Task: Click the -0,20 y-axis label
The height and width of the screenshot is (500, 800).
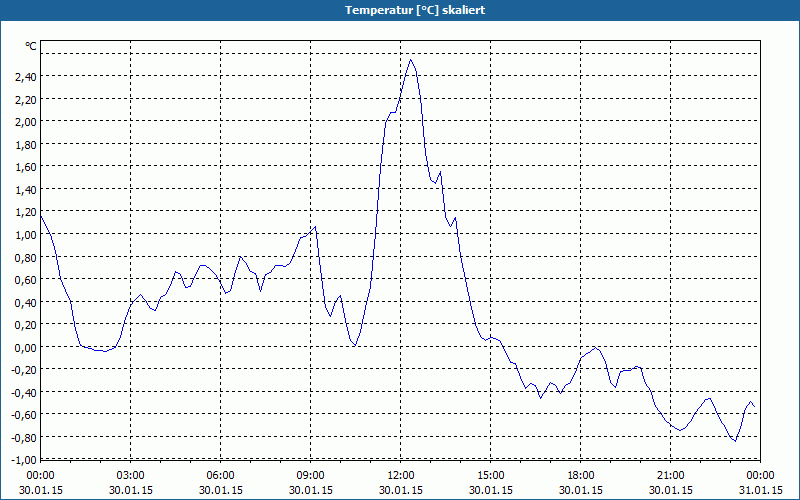Action: (x=24, y=370)
